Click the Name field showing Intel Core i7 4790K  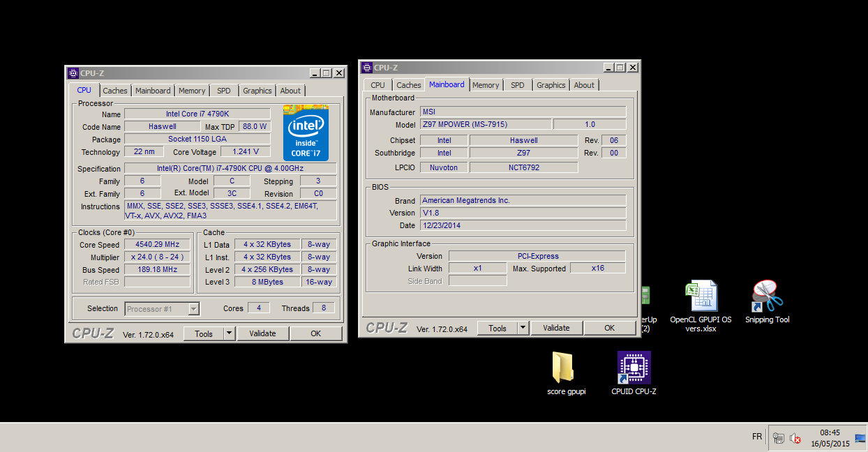click(x=197, y=114)
